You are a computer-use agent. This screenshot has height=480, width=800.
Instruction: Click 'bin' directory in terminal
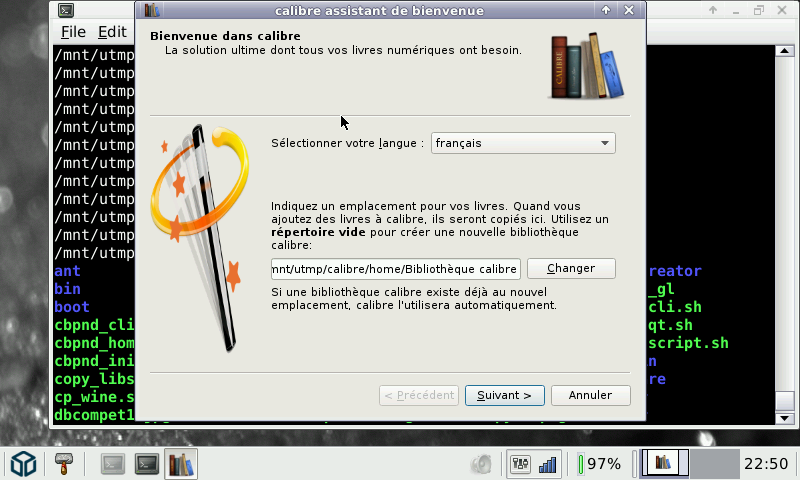pyautogui.click(x=67, y=289)
